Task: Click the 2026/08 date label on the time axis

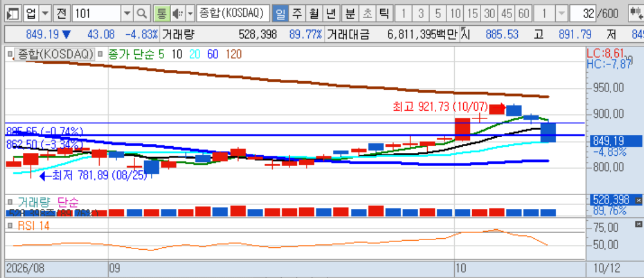Action: [x=25, y=269]
